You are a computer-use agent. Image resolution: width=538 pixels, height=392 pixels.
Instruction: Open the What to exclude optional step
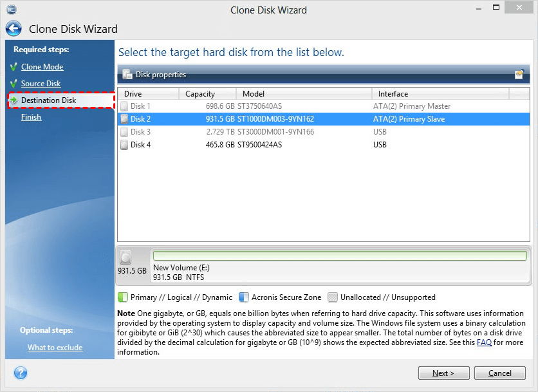(55, 348)
